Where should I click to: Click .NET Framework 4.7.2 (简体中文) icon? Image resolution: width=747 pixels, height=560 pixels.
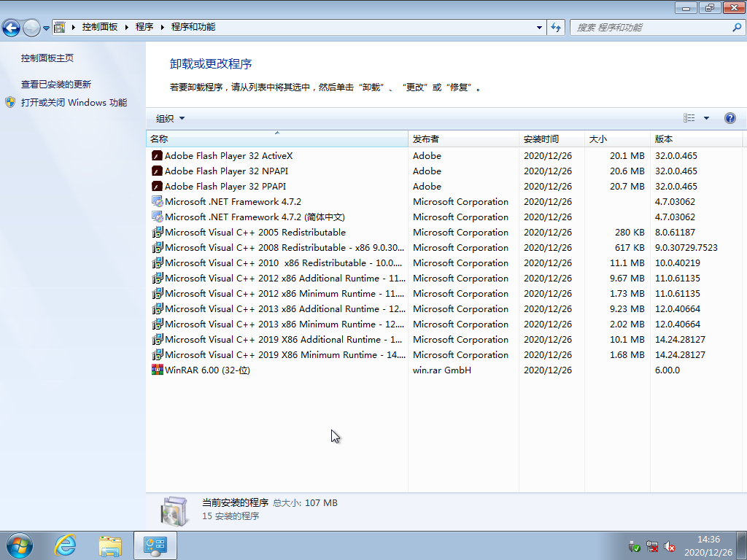point(158,217)
